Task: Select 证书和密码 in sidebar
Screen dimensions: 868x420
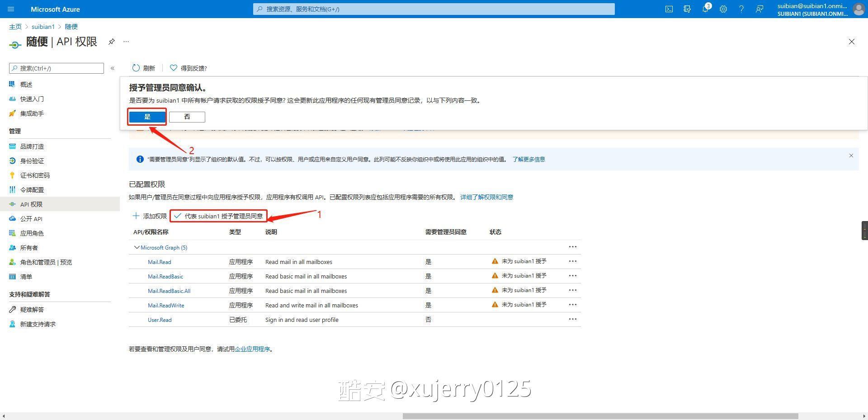Action: click(x=35, y=175)
